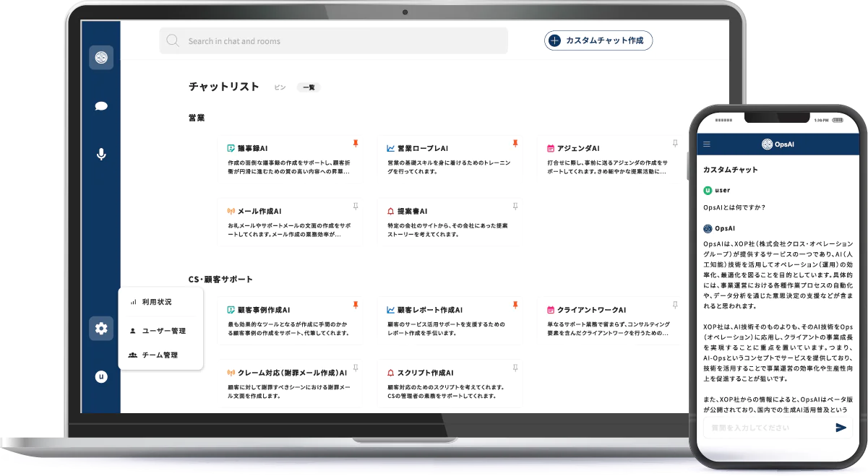The width and height of the screenshot is (868, 476).
Task: Click the 営業 section heading
Action: [197, 117]
